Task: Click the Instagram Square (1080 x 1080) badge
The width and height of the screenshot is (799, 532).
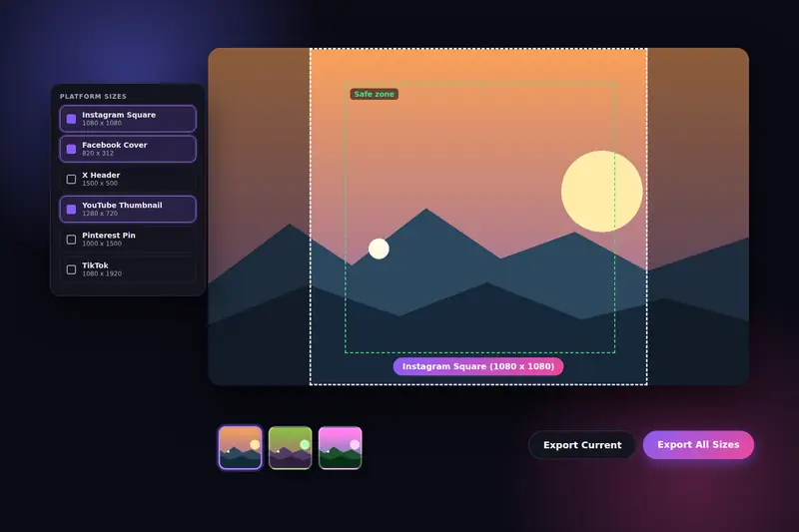Action: 478,366
